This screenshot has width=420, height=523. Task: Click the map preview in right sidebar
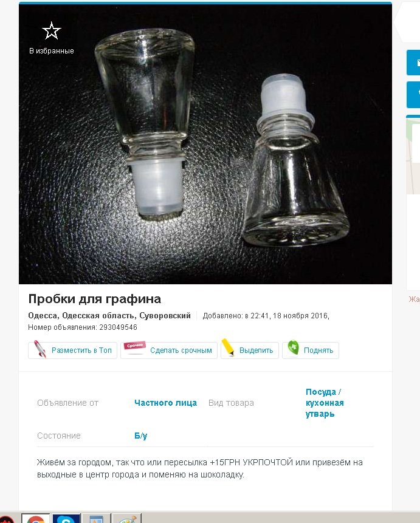coord(413,156)
